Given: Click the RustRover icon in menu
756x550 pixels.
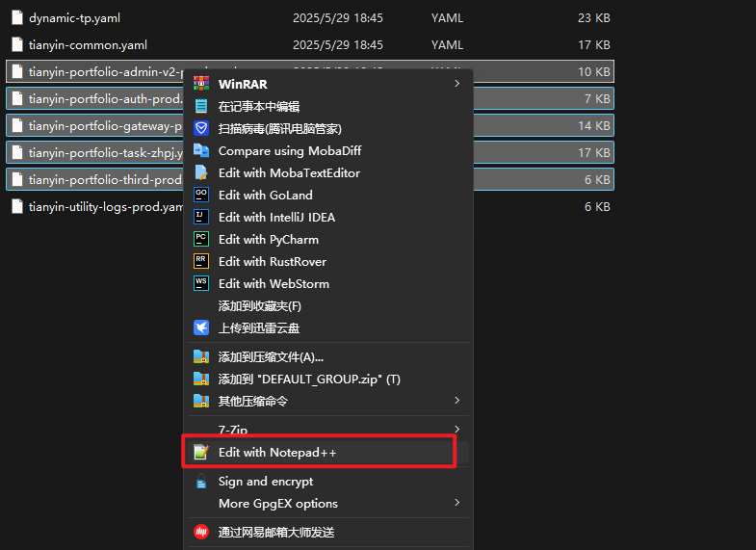Looking at the screenshot, I should (x=201, y=261).
